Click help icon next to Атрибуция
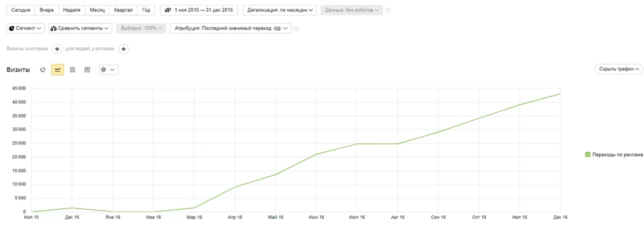 pyautogui.click(x=296, y=28)
